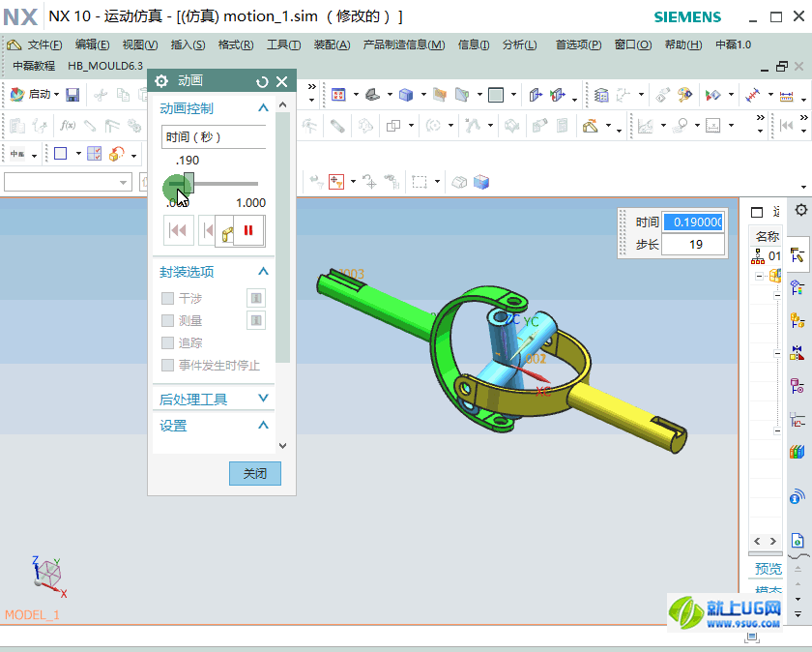812x652 pixels.
Task: Open animation dialog settings gear
Action: point(161,81)
